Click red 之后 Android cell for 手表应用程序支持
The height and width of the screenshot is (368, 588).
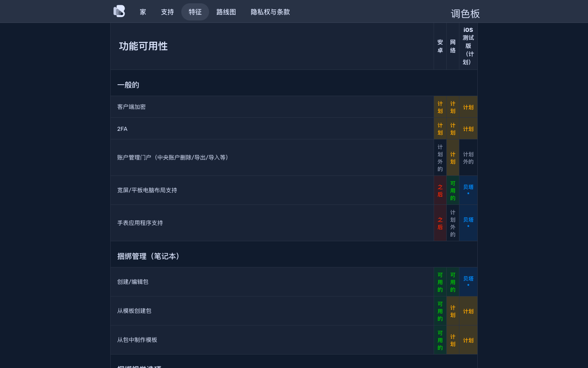tap(440, 223)
